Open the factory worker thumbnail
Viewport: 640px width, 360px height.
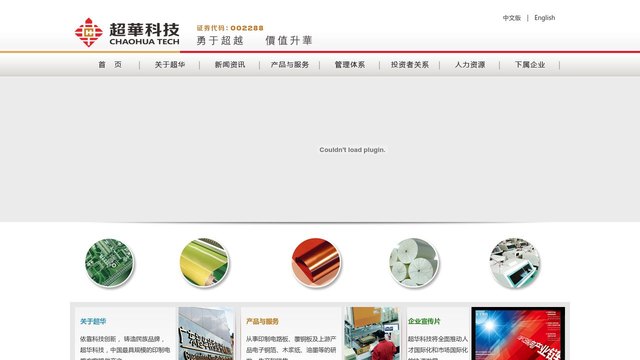click(x=372, y=333)
